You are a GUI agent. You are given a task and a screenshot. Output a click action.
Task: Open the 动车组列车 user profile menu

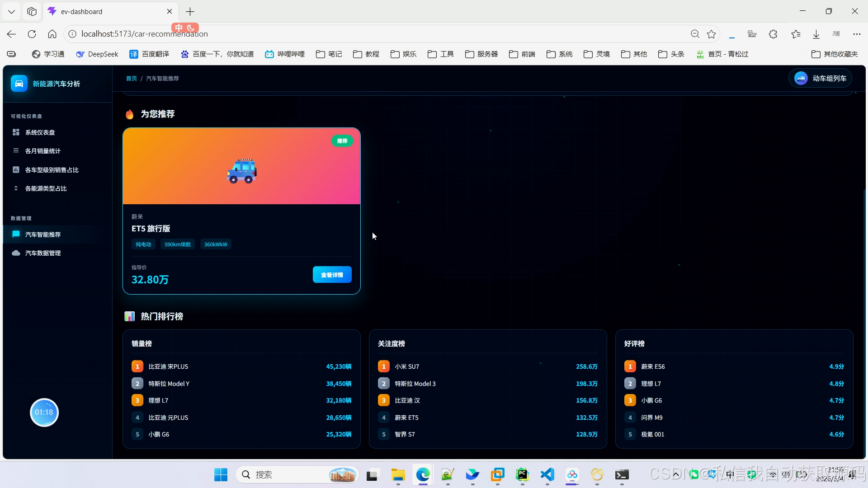click(820, 78)
